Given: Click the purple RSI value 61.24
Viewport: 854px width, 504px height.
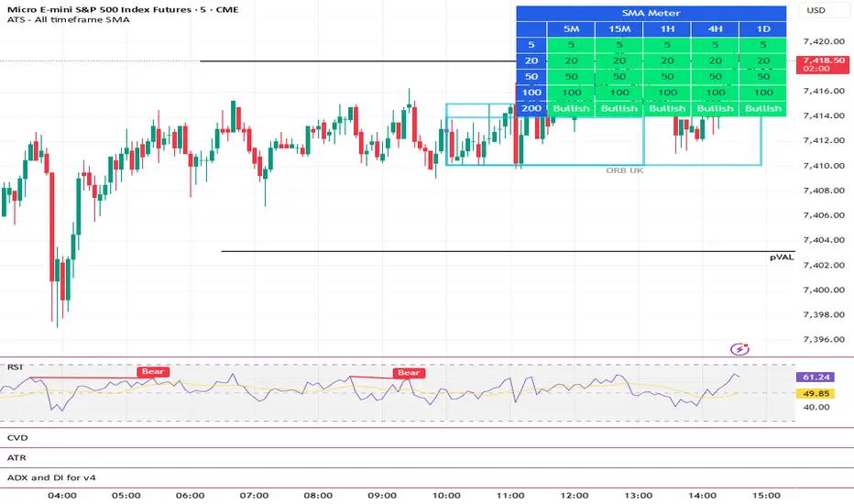Looking at the screenshot, I should [816, 377].
